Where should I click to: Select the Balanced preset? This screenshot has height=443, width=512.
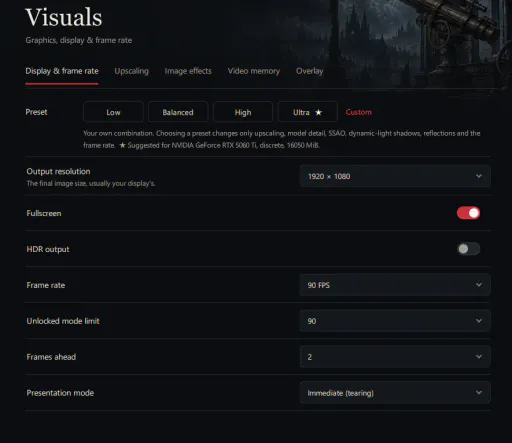click(x=178, y=112)
